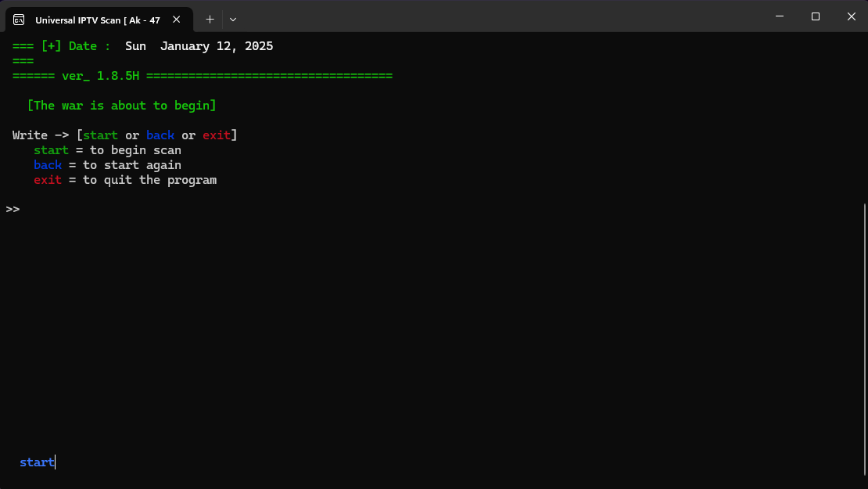
Task: Open a new tab with plus button
Action: click(x=210, y=19)
